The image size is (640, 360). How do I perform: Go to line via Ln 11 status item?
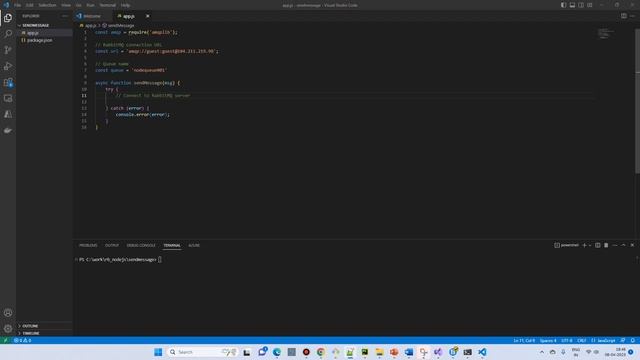(524, 340)
